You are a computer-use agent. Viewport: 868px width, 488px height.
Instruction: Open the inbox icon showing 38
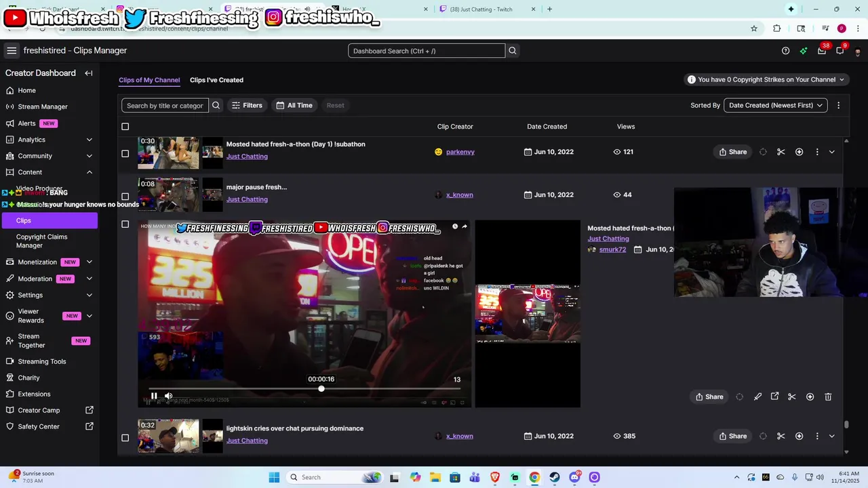click(x=822, y=51)
